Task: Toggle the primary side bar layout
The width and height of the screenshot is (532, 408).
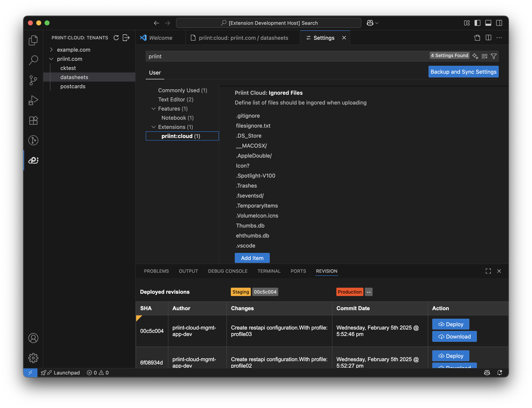Action: [477, 23]
